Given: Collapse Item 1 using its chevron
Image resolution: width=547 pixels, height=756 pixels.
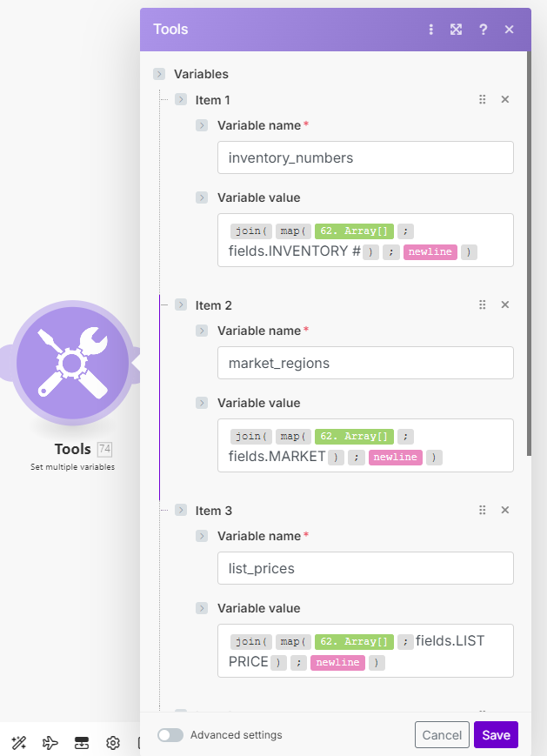Looking at the screenshot, I should (181, 100).
